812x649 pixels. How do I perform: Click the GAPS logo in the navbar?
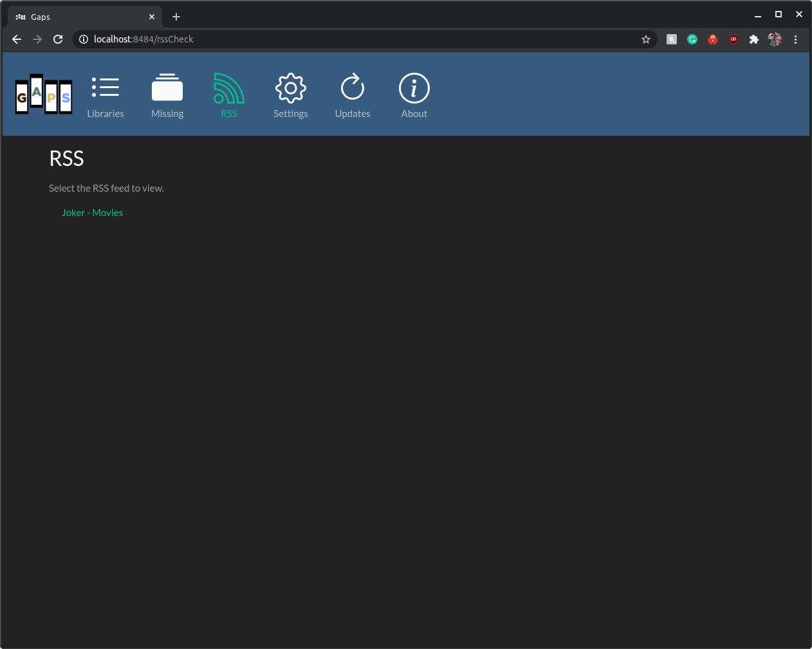pos(43,94)
